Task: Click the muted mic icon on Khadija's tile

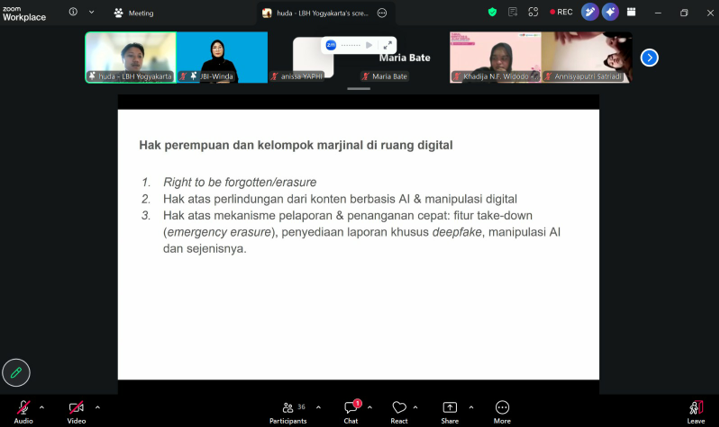Action: pos(456,76)
